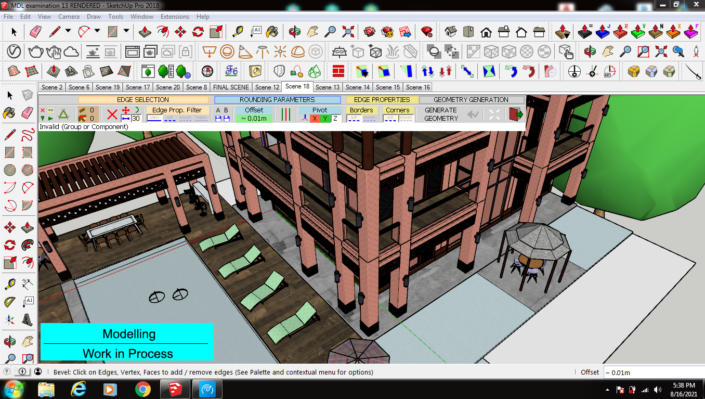This screenshot has width=705, height=399.
Task: Toggle the Z pivot axis button
Action: (x=335, y=119)
